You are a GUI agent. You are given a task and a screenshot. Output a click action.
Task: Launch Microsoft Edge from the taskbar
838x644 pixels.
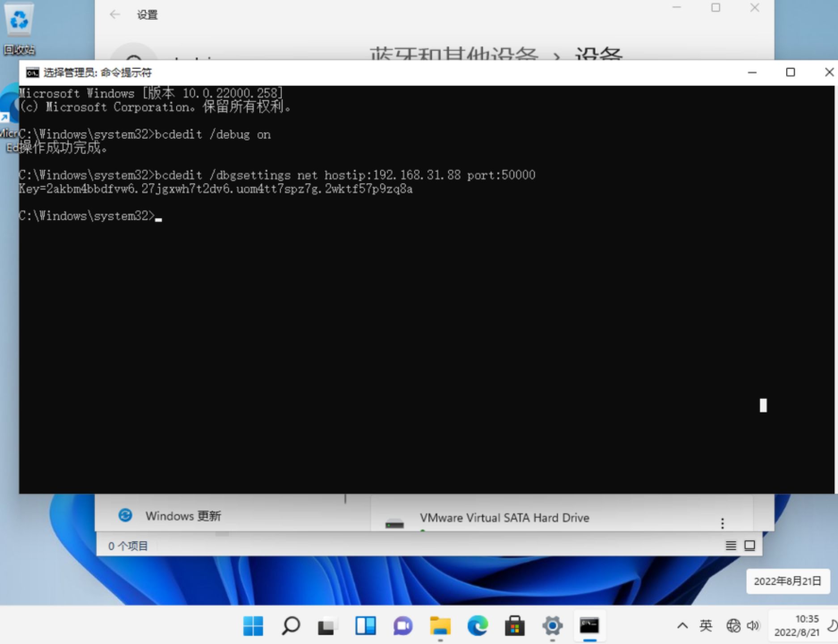478,626
